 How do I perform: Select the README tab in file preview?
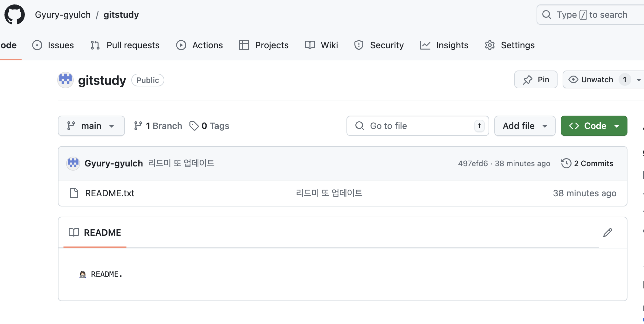click(95, 233)
